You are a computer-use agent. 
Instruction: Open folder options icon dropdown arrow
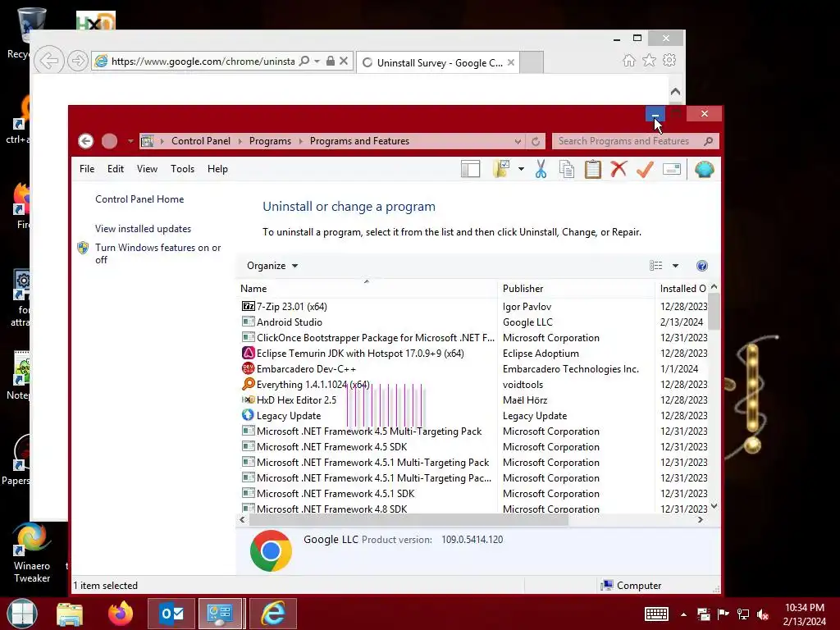[521, 169]
